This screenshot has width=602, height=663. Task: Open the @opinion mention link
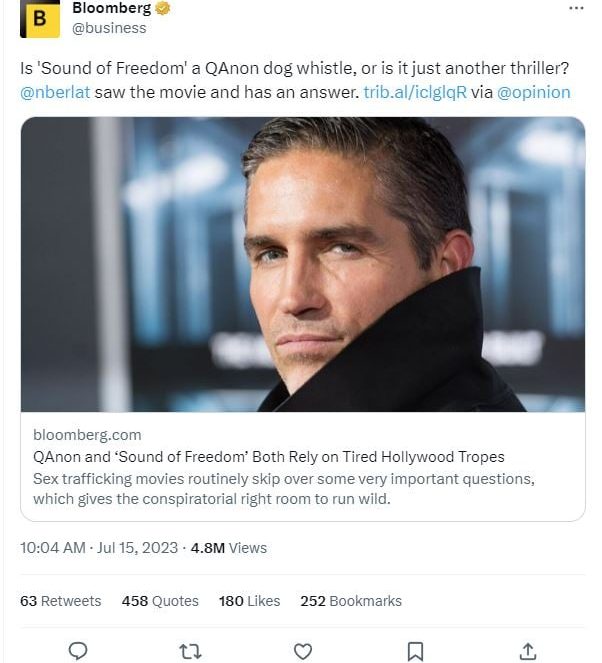tap(534, 92)
